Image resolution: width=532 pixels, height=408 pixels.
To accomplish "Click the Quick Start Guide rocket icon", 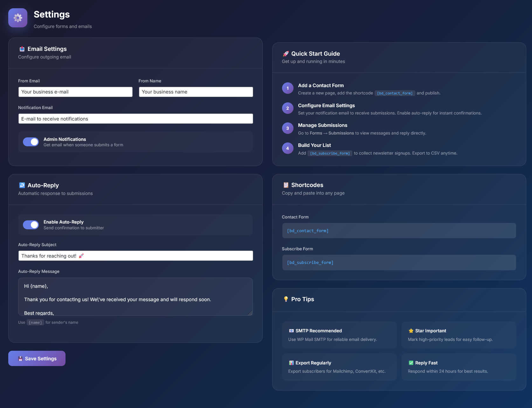I will click(286, 54).
